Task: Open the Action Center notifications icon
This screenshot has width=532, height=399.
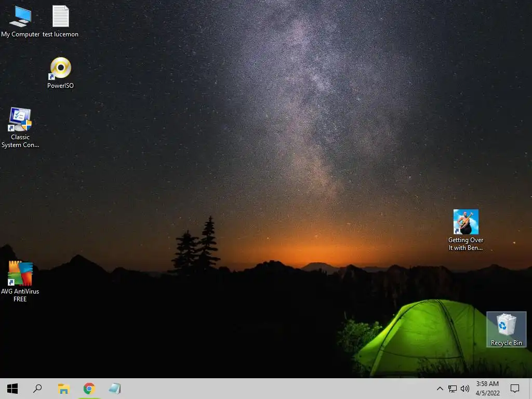Action: point(515,389)
